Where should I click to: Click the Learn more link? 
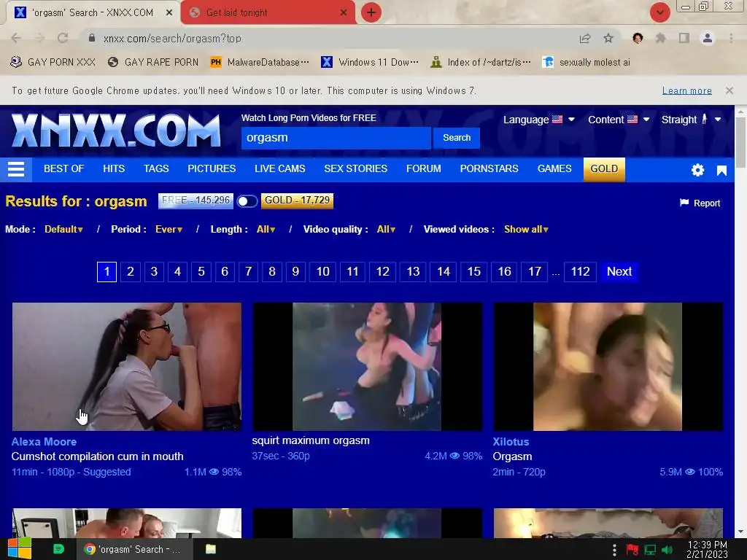tap(686, 90)
